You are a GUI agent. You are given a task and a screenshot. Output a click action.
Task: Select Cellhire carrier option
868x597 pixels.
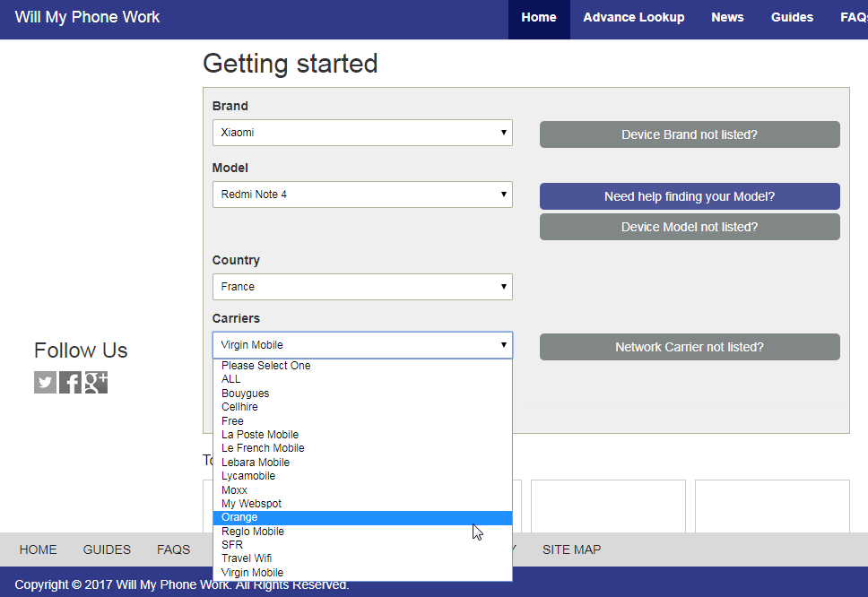point(362,407)
